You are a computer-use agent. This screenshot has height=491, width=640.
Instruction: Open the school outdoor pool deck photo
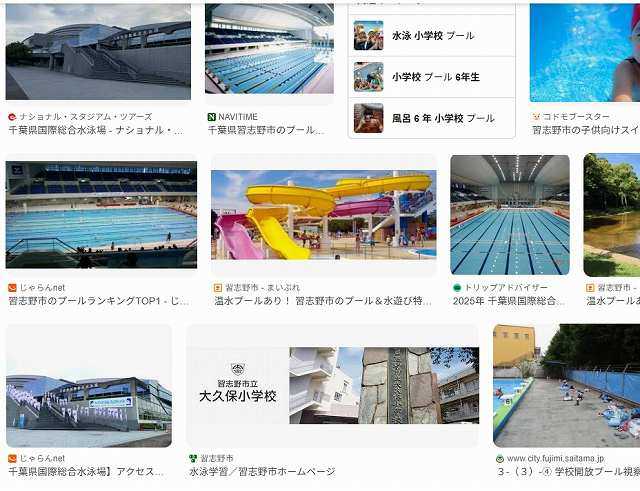point(567,386)
